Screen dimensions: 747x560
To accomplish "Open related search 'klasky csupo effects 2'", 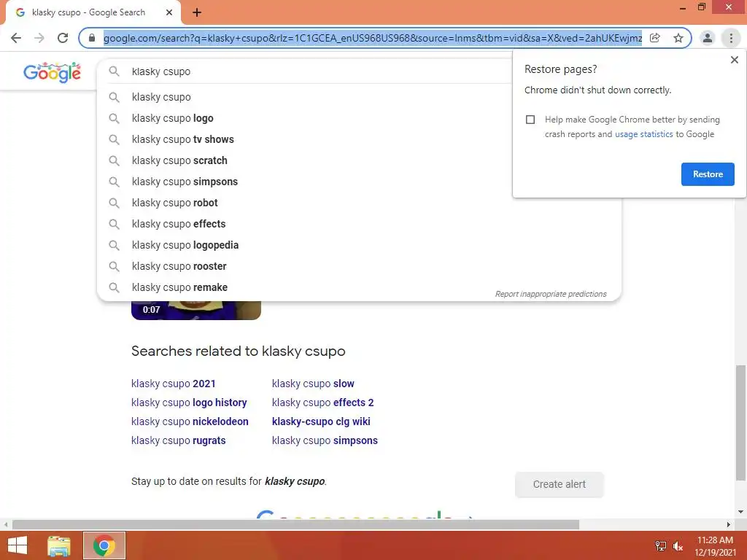I will pos(323,402).
